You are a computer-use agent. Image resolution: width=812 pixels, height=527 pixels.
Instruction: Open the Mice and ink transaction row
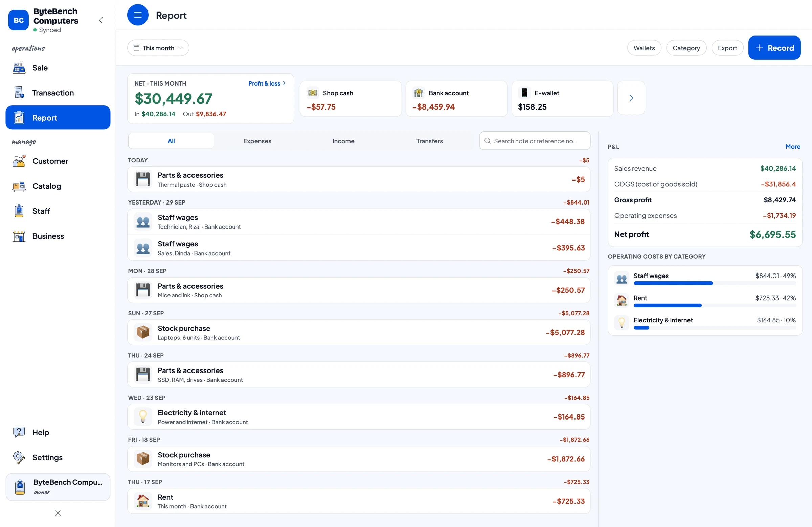tap(359, 290)
